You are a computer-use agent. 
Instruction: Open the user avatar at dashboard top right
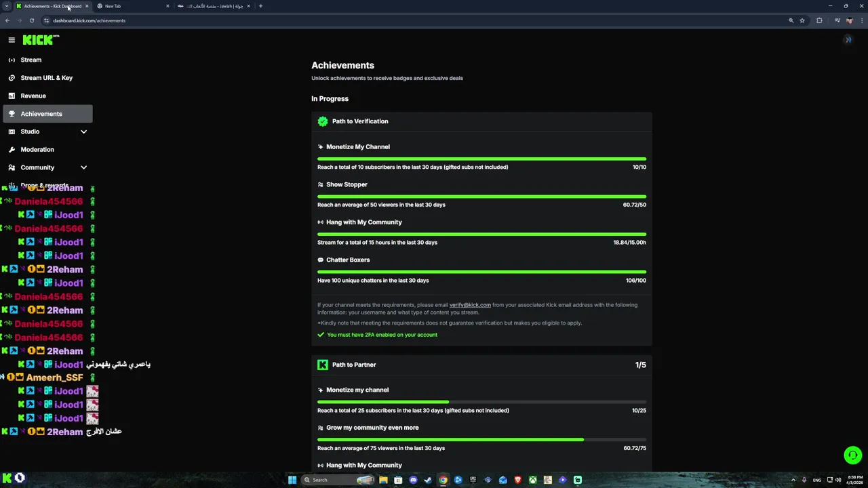[x=848, y=40]
